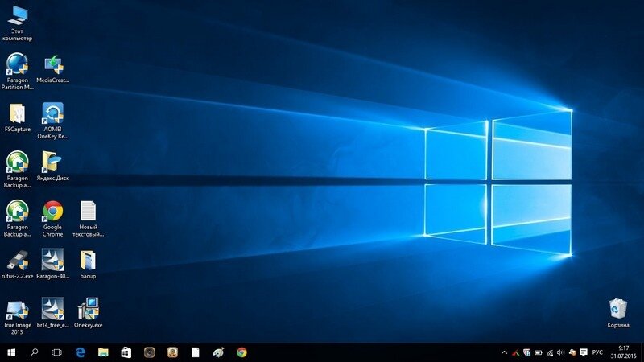Open the Этот компьютер desktop icon
Viewport: 644px width, 362px height.
pyautogui.click(x=17, y=23)
